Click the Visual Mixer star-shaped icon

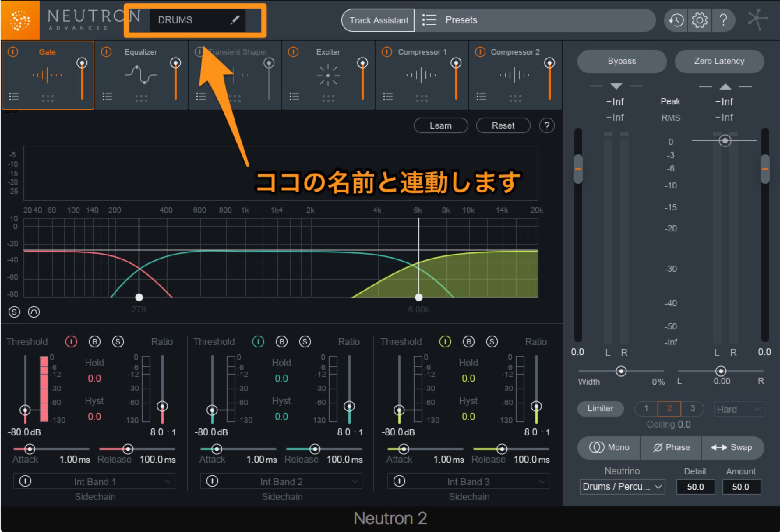[757, 19]
